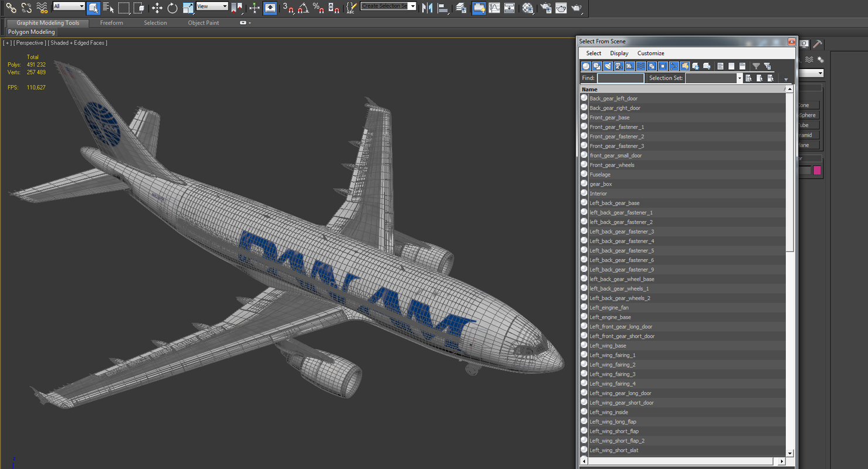The width and height of the screenshot is (868, 469).
Task: Toggle Angle Snap
Action: pyautogui.click(x=303, y=8)
